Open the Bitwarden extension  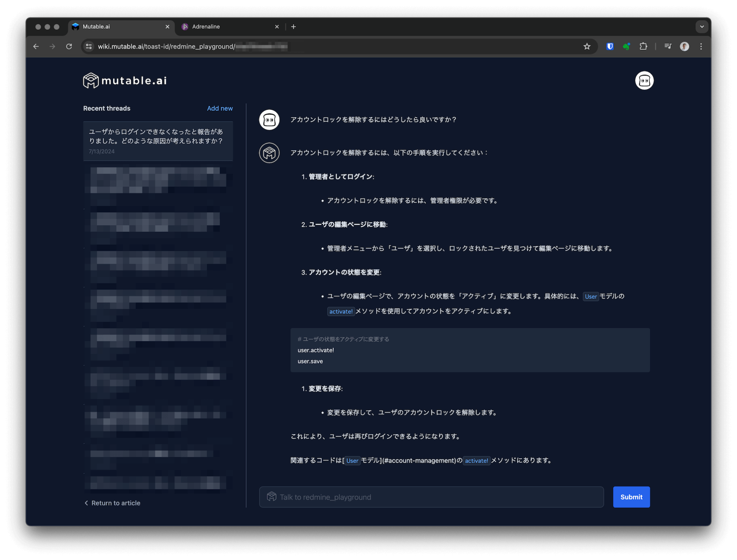click(x=610, y=46)
